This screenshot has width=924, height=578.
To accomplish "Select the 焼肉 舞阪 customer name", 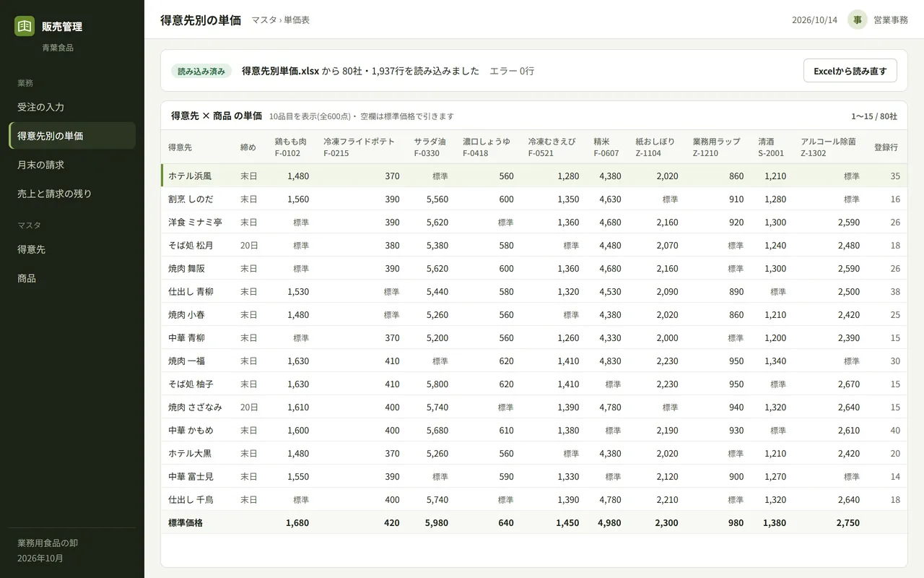I will 186,268.
